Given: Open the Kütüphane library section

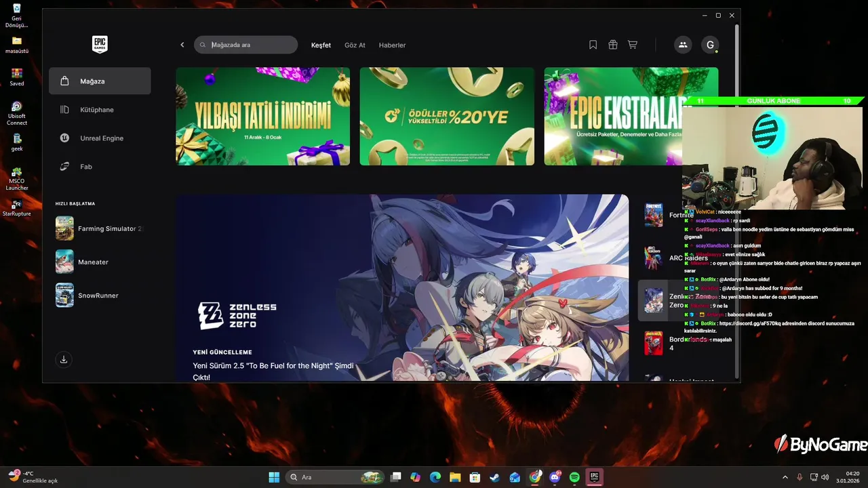Looking at the screenshot, I should pyautogui.click(x=100, y=109).
